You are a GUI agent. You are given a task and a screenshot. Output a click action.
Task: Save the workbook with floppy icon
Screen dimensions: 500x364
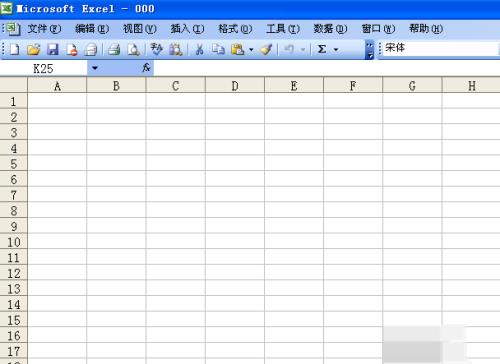pyautogui.click(x=52, y=50)
